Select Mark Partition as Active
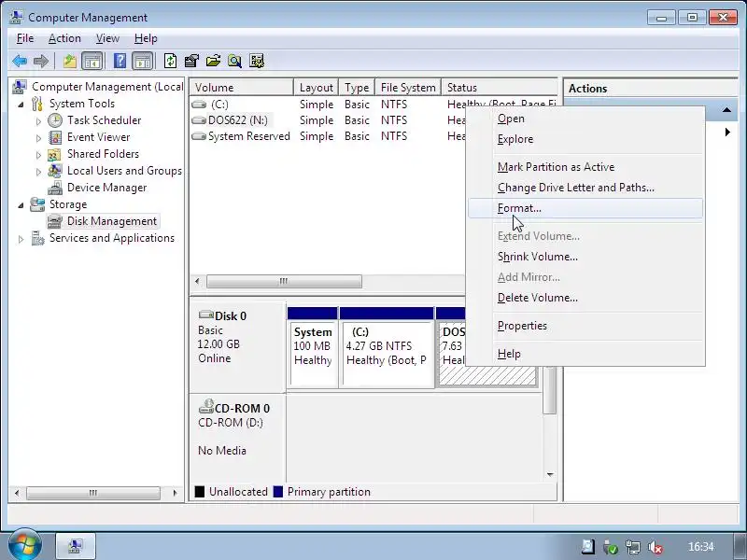 [585, 167]
